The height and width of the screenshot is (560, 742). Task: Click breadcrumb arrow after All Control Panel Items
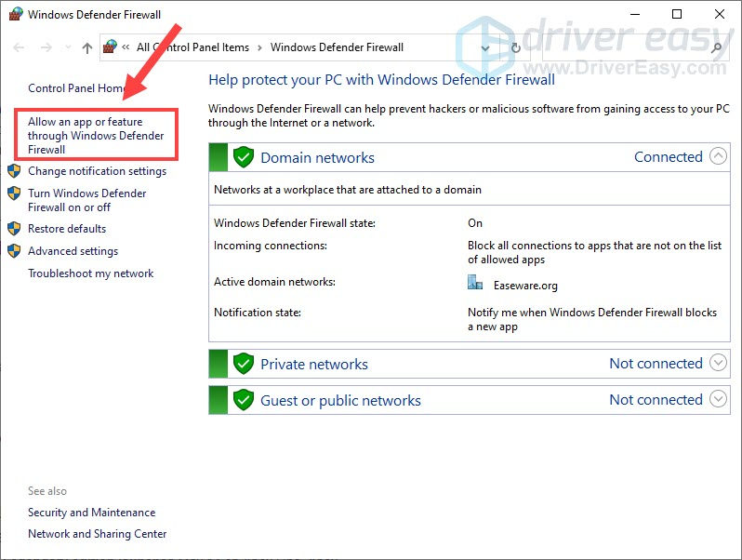click(x=259, y=47)
